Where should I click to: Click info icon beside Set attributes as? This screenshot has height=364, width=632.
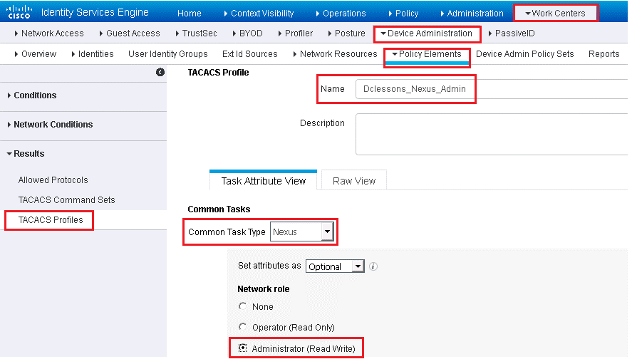(373, 266)
